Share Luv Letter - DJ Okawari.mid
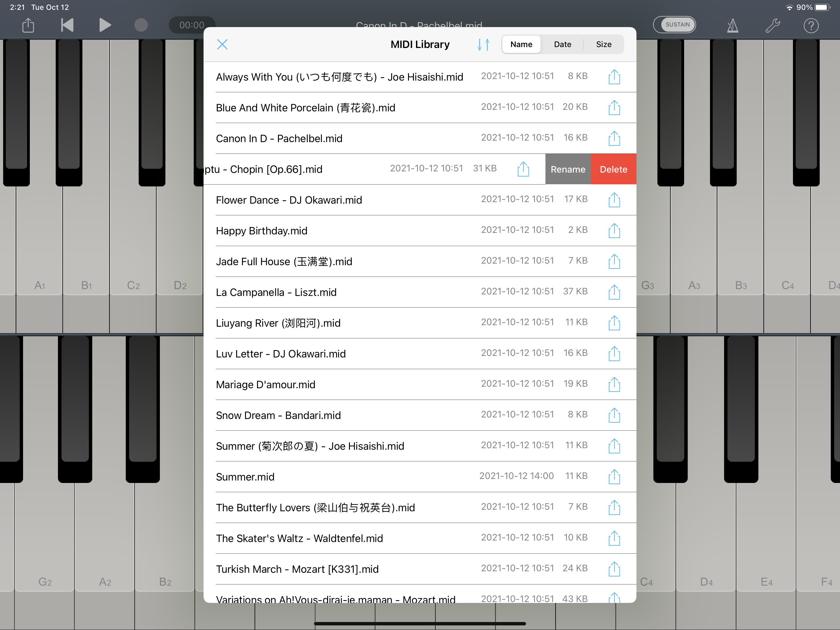The width and height of the screenshot is (840, 630). (614, 354)
